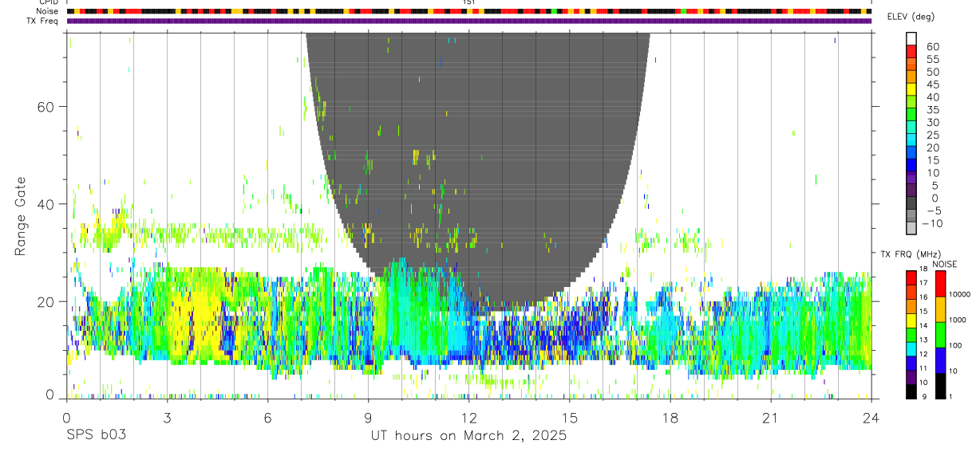Click the UT hours on March 2, 2025 title

click(x=468, y=436)
